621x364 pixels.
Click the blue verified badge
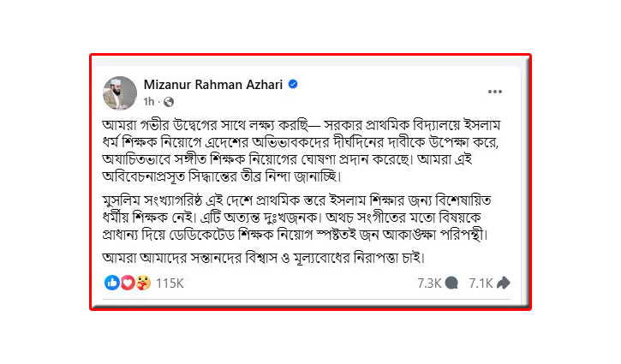293,85
